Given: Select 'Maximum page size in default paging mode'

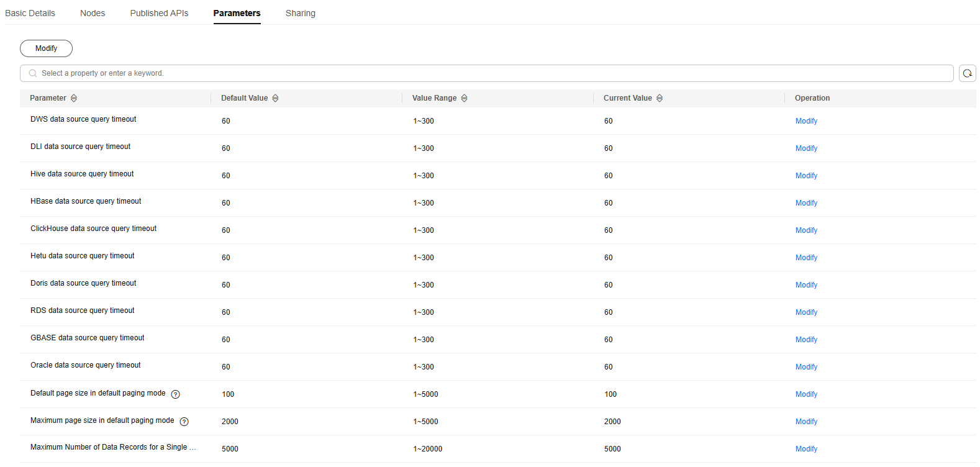Looking at the screenshot, I should [x=102, y=420].
